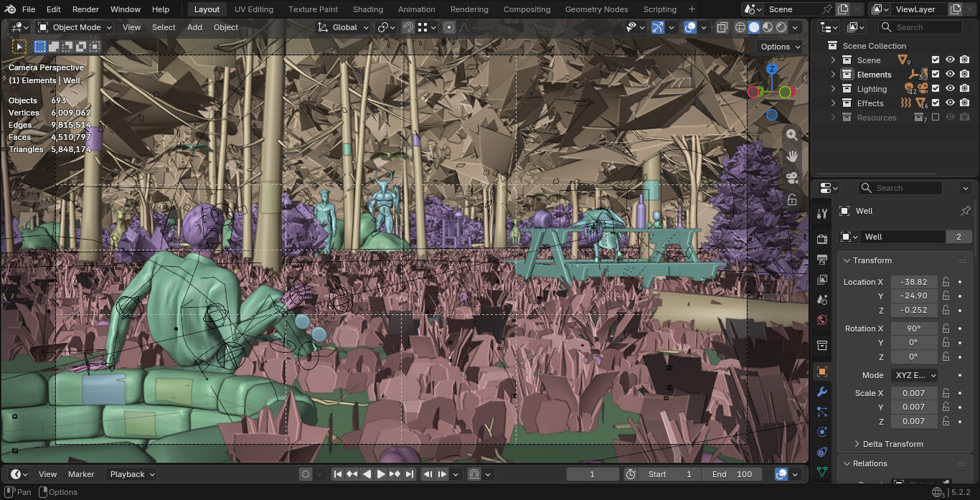Click the outliner search field

(x=920, y=27)
